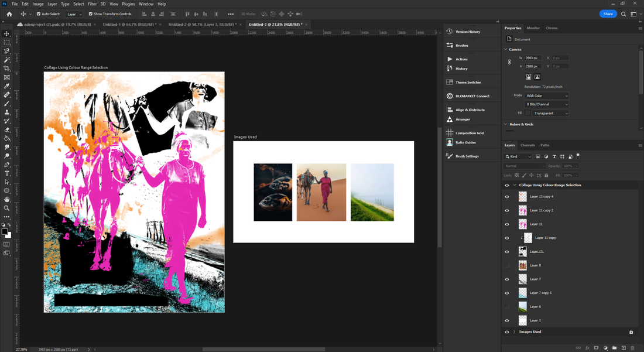Select the Layer 11 copy thumbnail
The image size is (644, 352).
(527, 238)
